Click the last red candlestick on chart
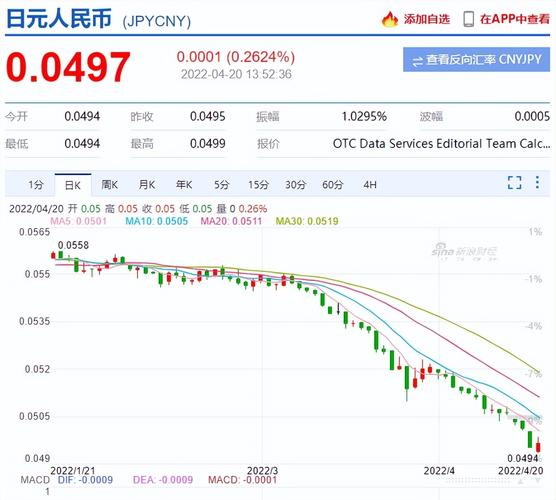This screenshot has height=500, width=556. tap(538, 445)
